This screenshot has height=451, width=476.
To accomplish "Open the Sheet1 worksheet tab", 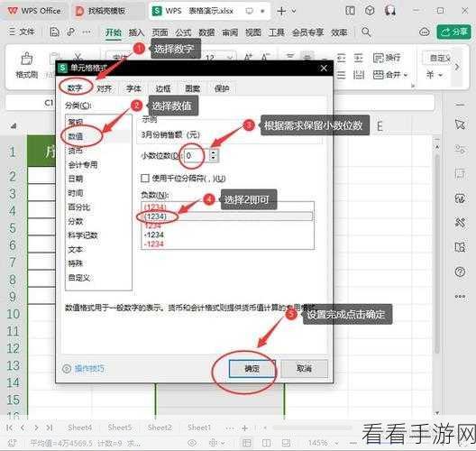I will click(199, 428).
